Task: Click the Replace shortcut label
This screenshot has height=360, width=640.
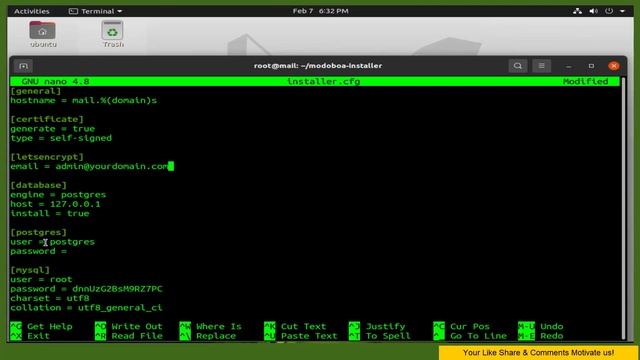Action: (x=216, y=336)
